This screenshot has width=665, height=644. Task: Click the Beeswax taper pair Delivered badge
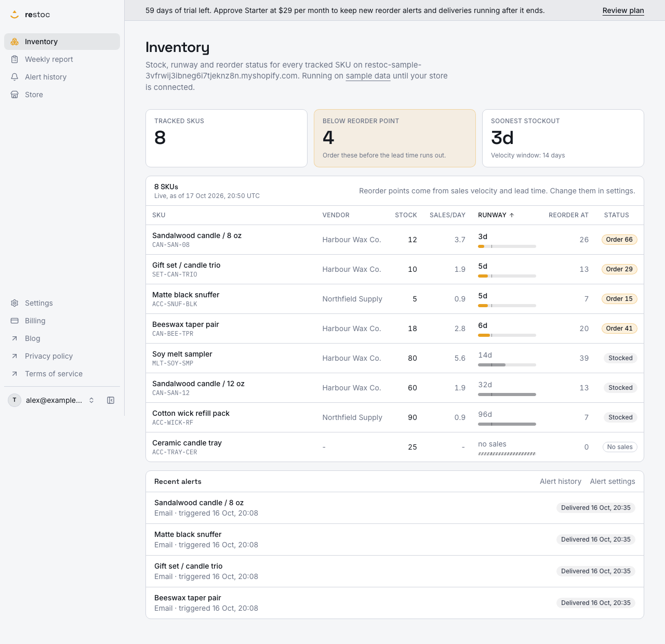596,603
